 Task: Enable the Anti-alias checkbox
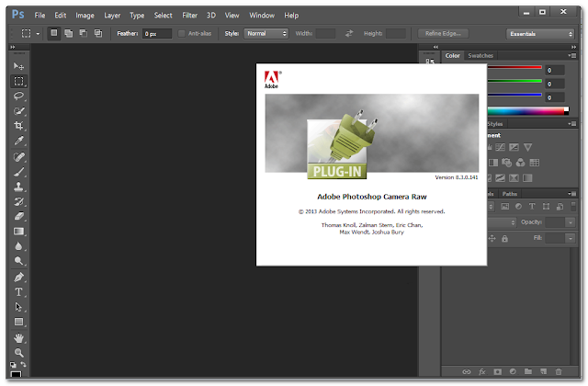(x=182, y=34)
